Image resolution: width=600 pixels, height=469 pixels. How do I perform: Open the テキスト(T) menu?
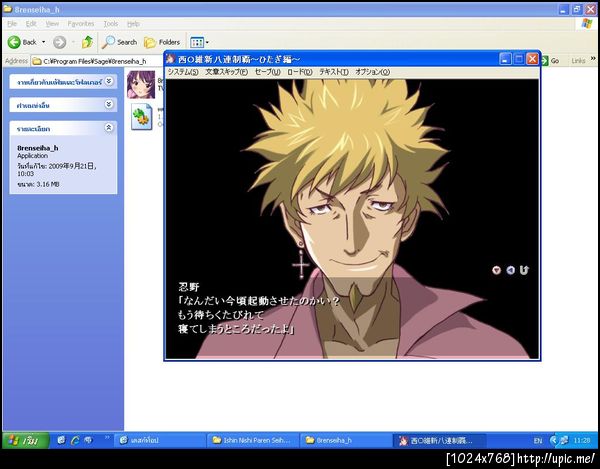tap(334, 72)
